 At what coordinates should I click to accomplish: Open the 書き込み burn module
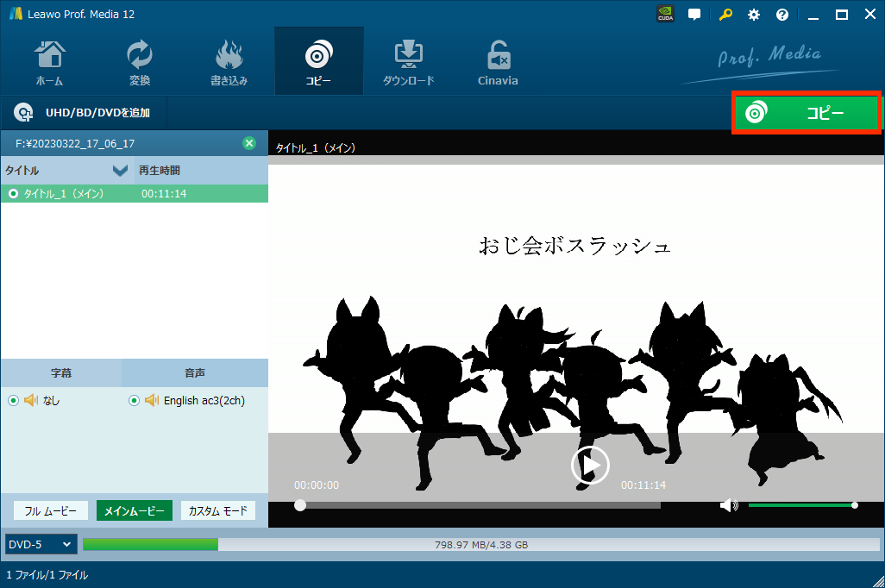(x=229, y=62)
